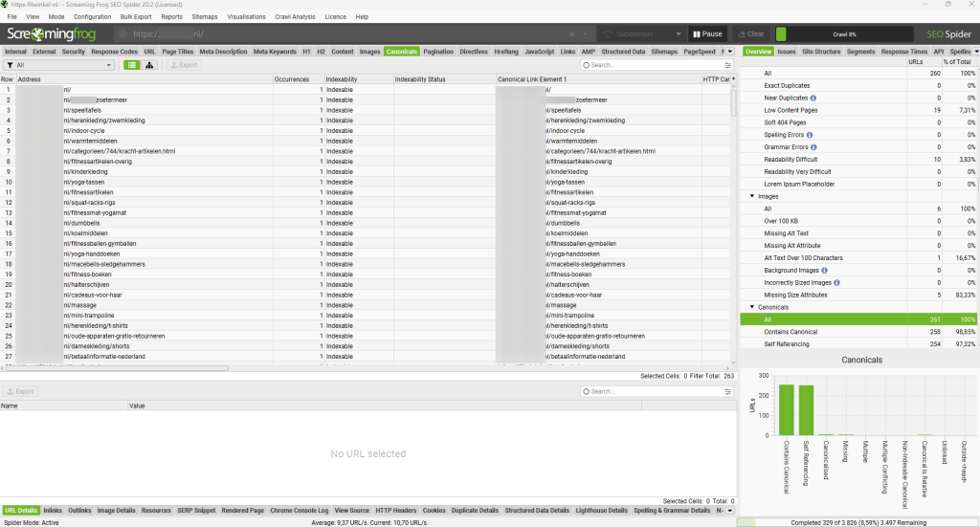The width and height of the screenshot is (980, 527).
Task: Click the completion progress bar in the status bar
Action: click(858, 522)
